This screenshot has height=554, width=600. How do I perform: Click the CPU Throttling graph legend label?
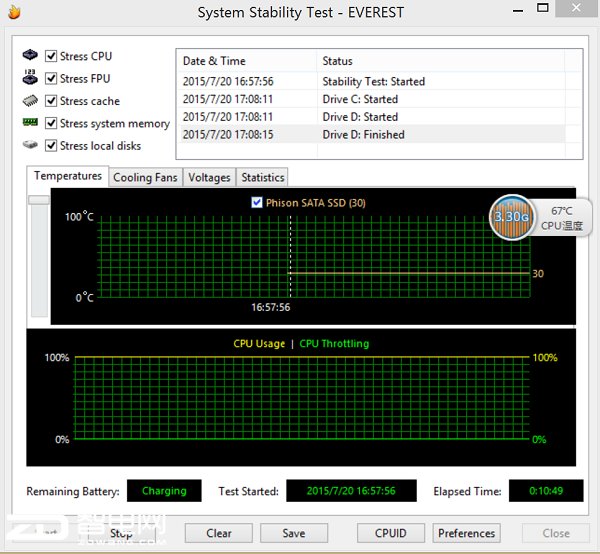point(334,344)
